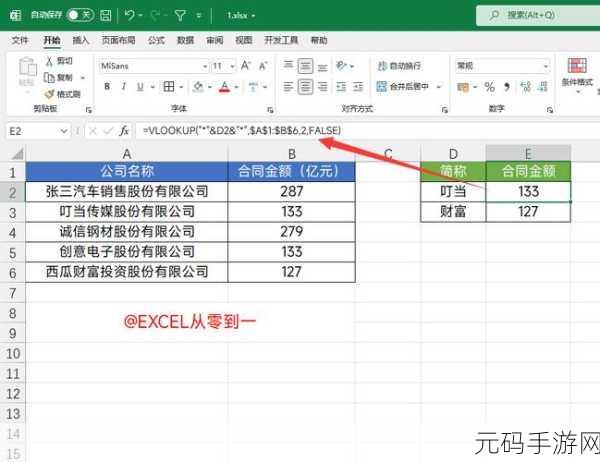Click the Top Align icon

click(288, 65)
